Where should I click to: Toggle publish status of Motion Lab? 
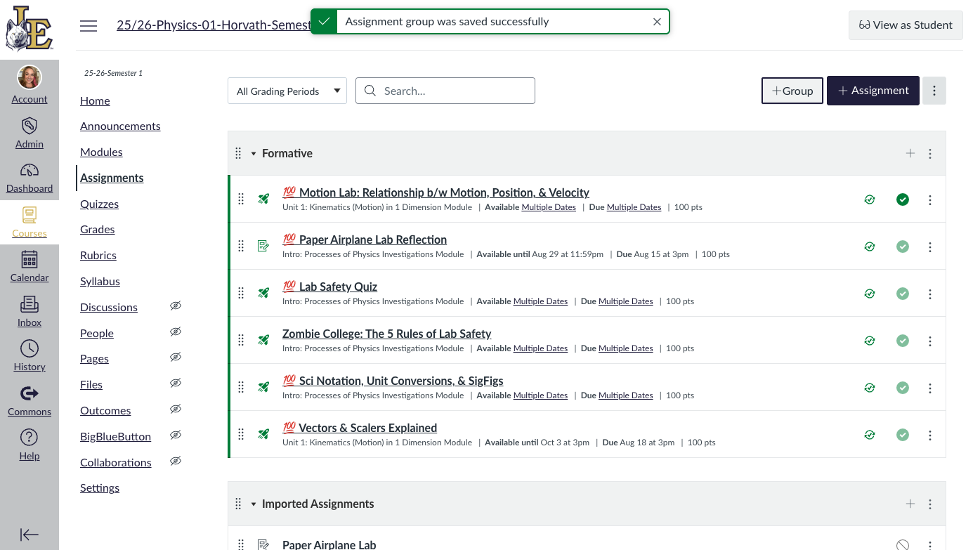click(903, 199)
